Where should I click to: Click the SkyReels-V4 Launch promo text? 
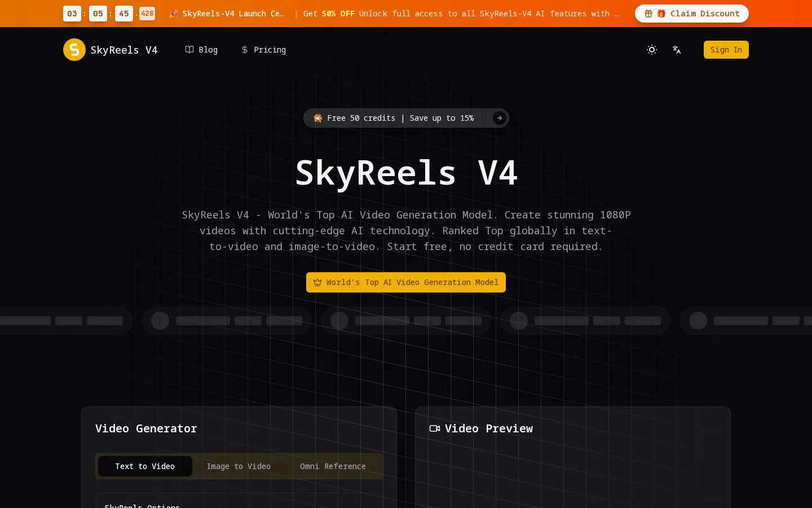233,14
